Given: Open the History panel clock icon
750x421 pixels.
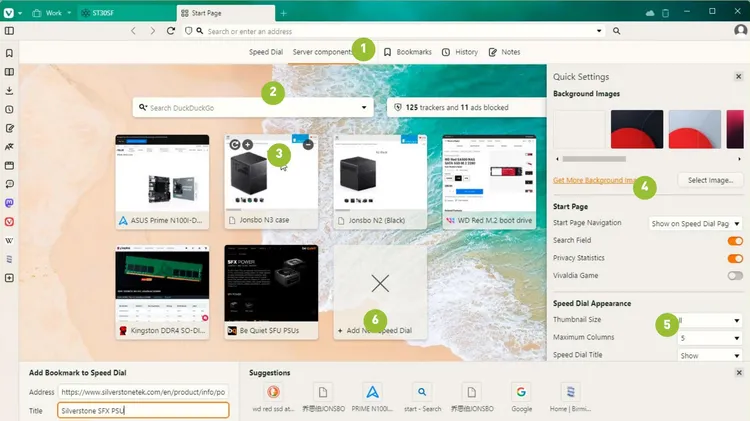Looking at the screenshot, I should tap(9, 110).
